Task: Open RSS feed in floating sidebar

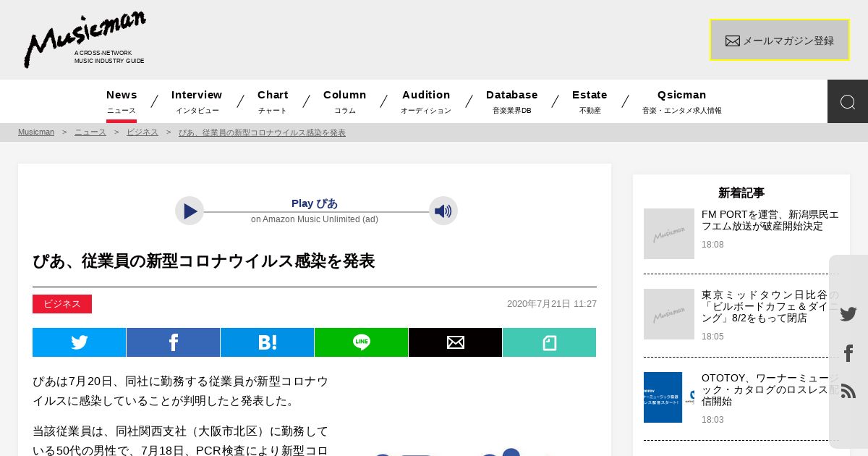Action: [848, 391]
